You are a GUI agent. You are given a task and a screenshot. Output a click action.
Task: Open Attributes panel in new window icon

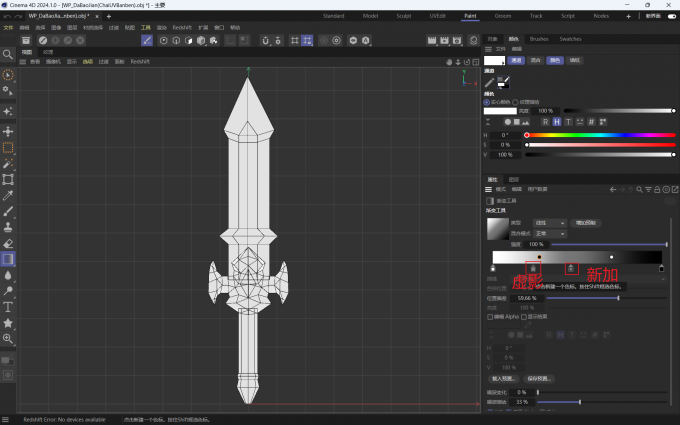click(x=675, y=190)
